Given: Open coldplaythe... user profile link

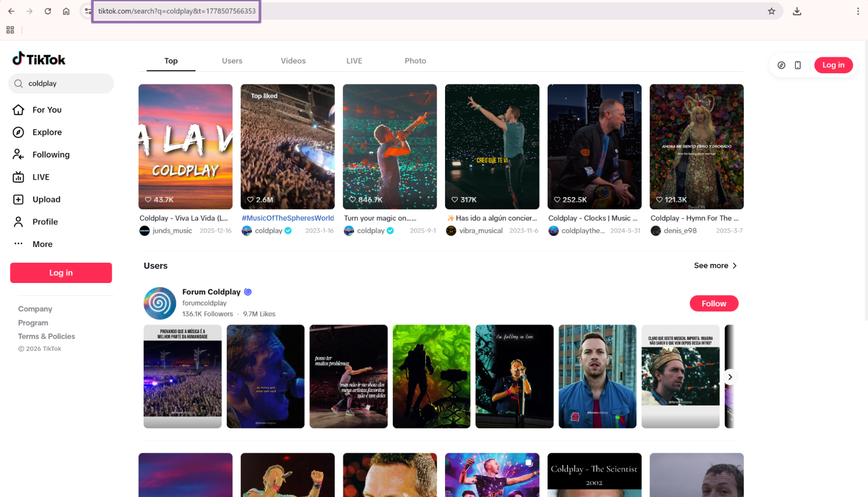Looking at the screenshot, I should [583, 231].
